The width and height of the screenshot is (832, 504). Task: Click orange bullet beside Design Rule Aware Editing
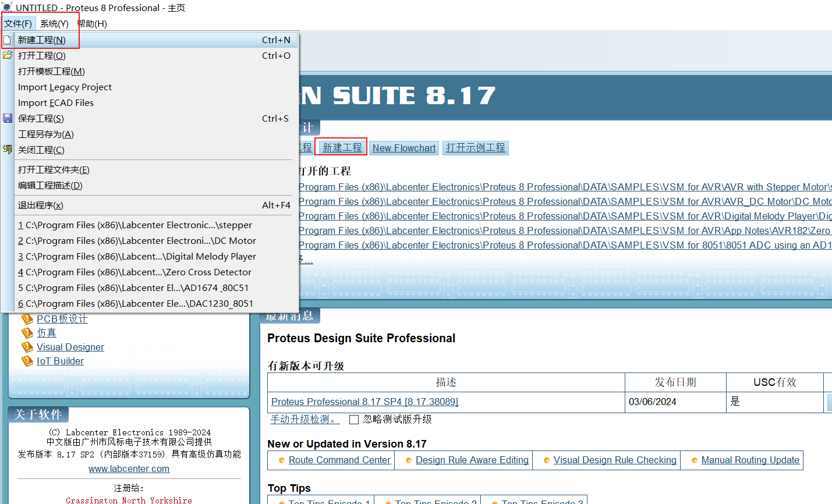pos(409,460)
